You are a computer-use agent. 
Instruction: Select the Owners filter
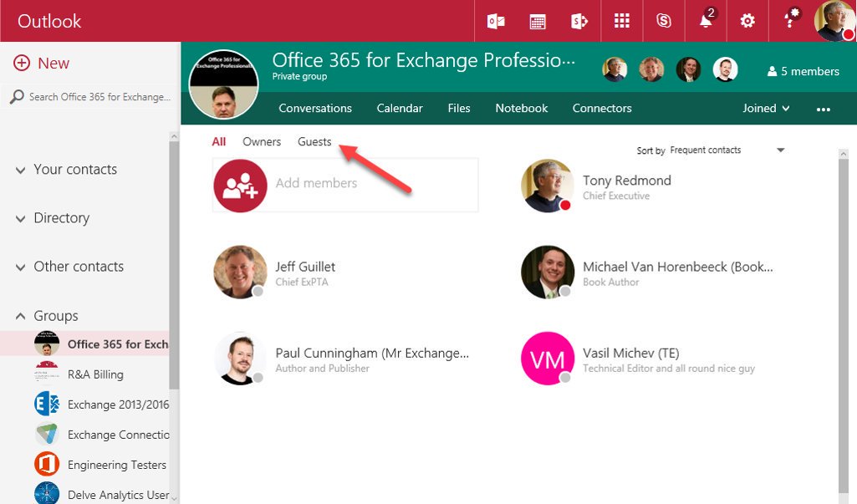(x=262, y=141)
